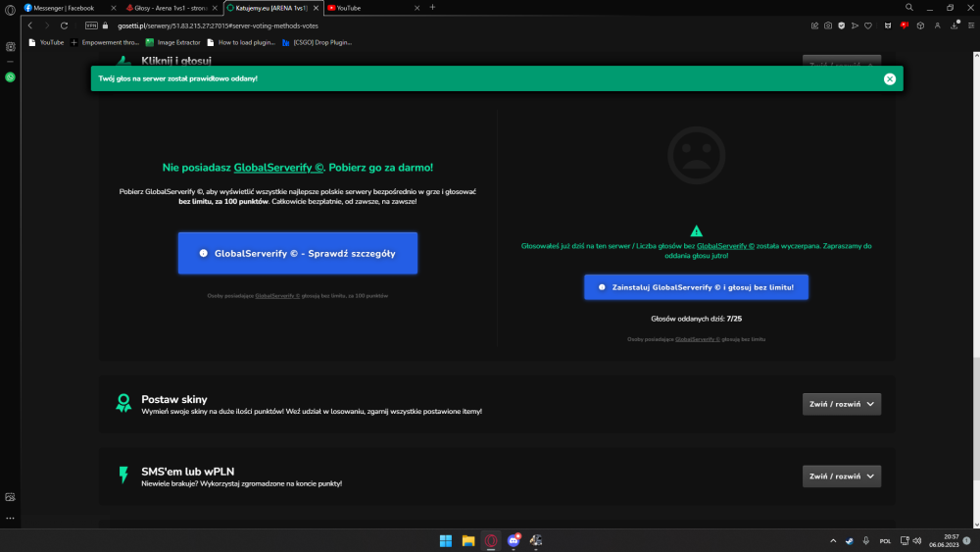Open the extensions cube icon

pos(920,25)
